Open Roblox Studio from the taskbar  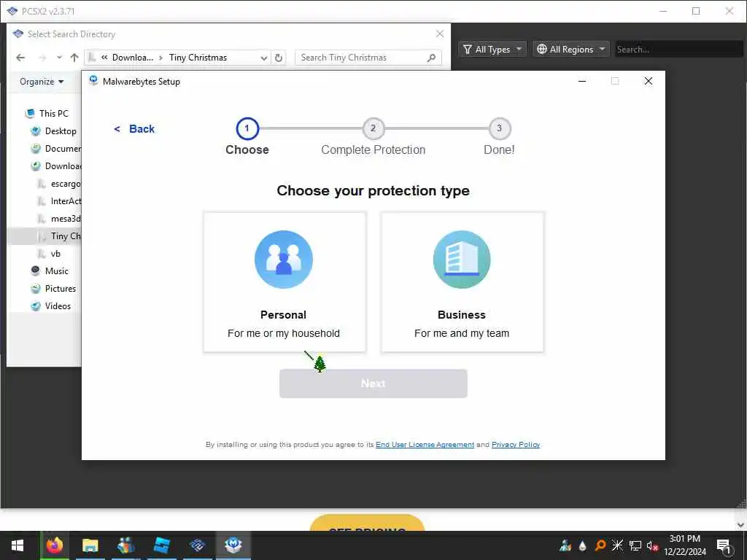161,545
